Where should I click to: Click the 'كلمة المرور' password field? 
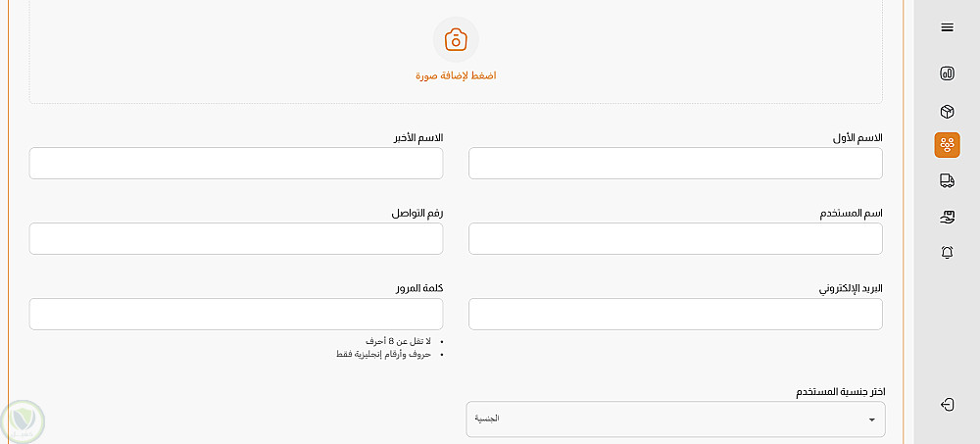pos(236,314)
